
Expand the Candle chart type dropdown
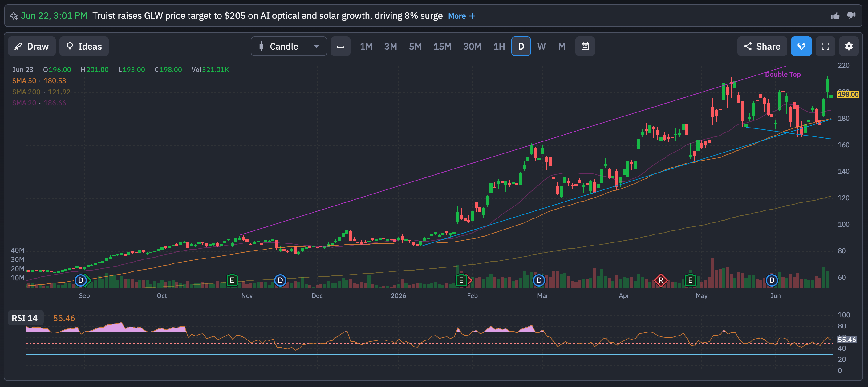[x=288, y=46]
